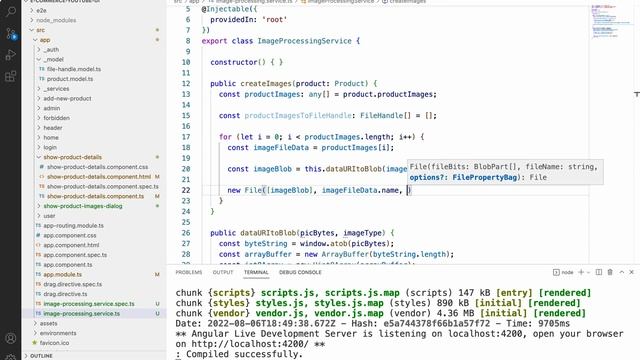Viewport: 640px width, 360px height.
Task: Click line number 22 in gutter
Action: [x=186, y=190]
